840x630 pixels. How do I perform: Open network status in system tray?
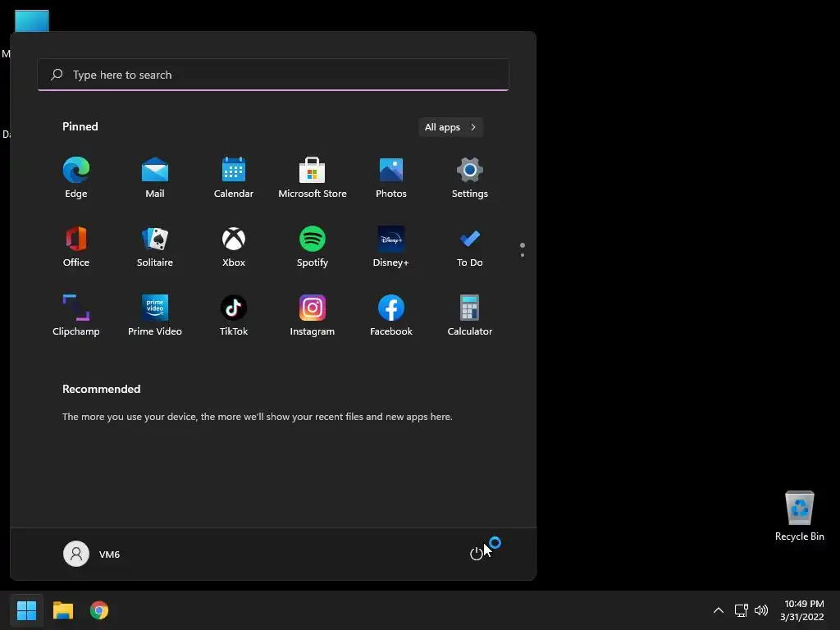[x=741, y=610]
